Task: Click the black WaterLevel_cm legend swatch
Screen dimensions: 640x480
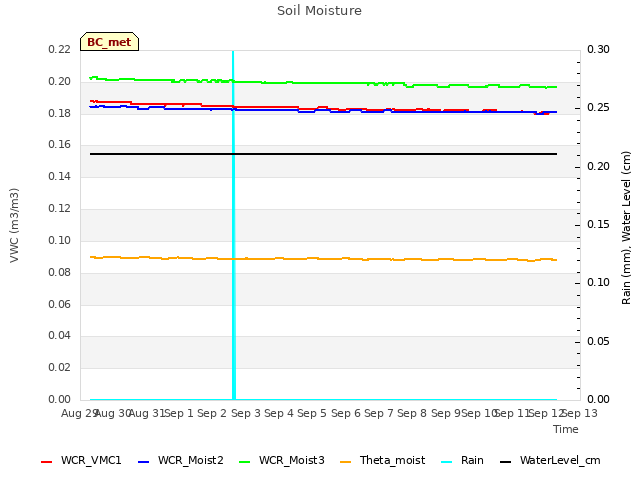Action: tap(506, 462)
